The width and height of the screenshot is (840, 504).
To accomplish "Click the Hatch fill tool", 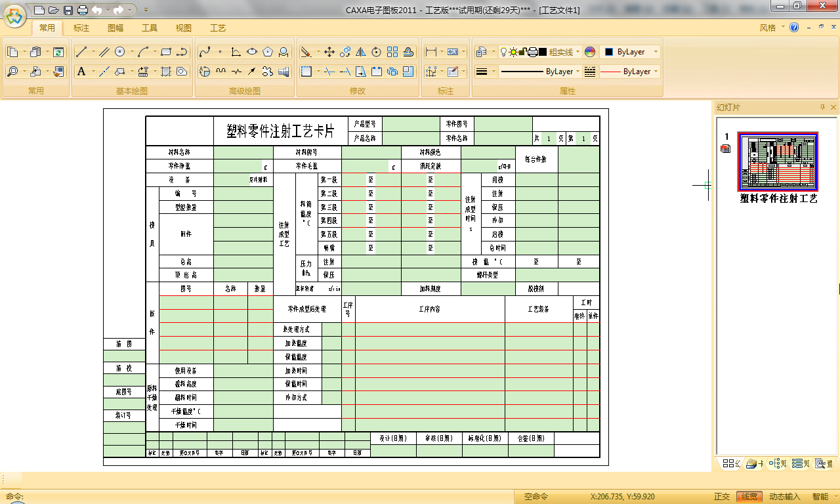I will coord(166,72).
